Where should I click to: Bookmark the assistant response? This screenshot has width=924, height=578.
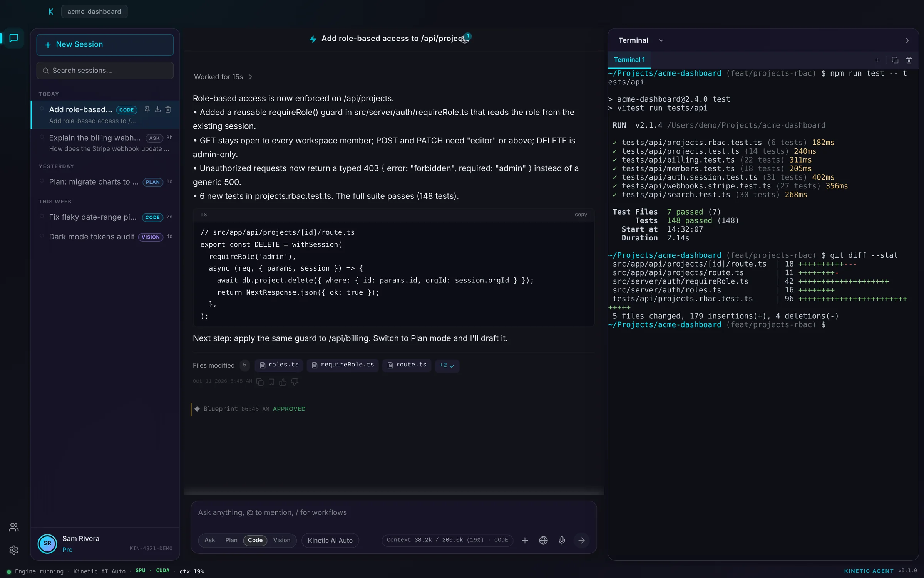pyautogui.click(x=271, y=382)
